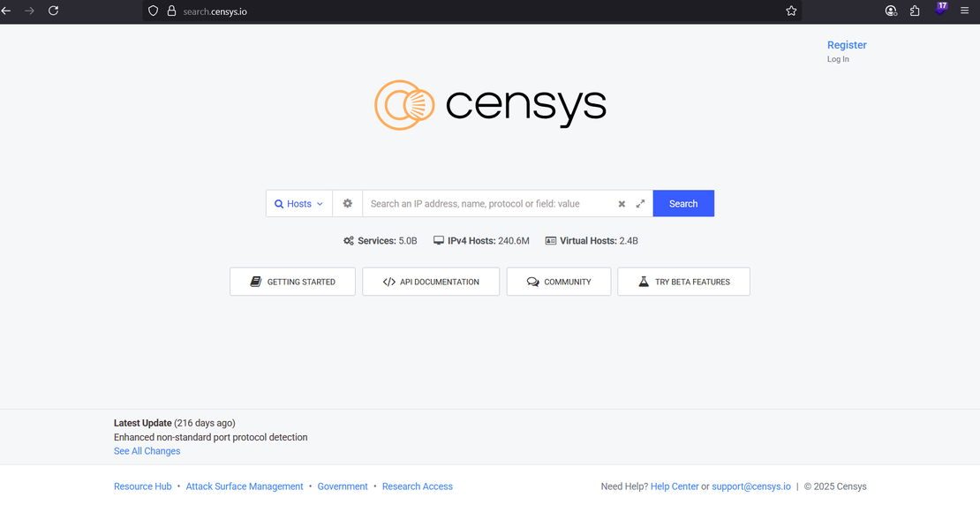This screenshot has width=980, height=505.
Task: Click the browser forward arrow
Action: (x=29, y=11)
